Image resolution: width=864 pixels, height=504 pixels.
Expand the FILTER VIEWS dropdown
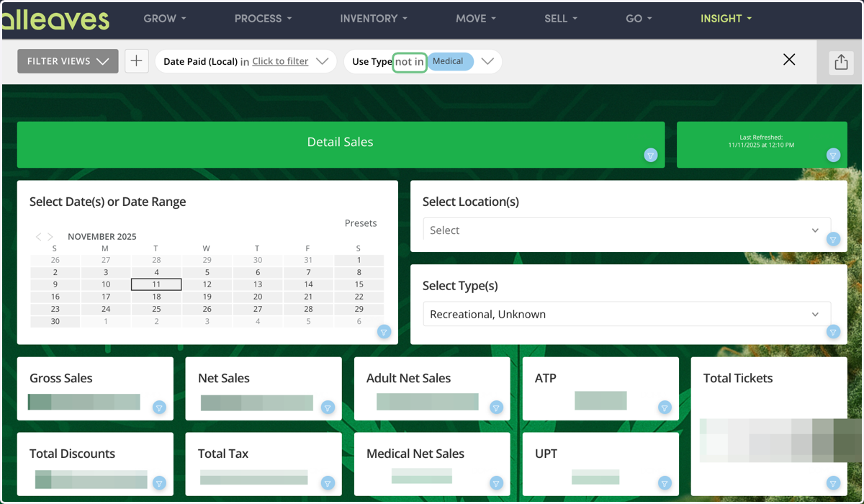point(68,61)
